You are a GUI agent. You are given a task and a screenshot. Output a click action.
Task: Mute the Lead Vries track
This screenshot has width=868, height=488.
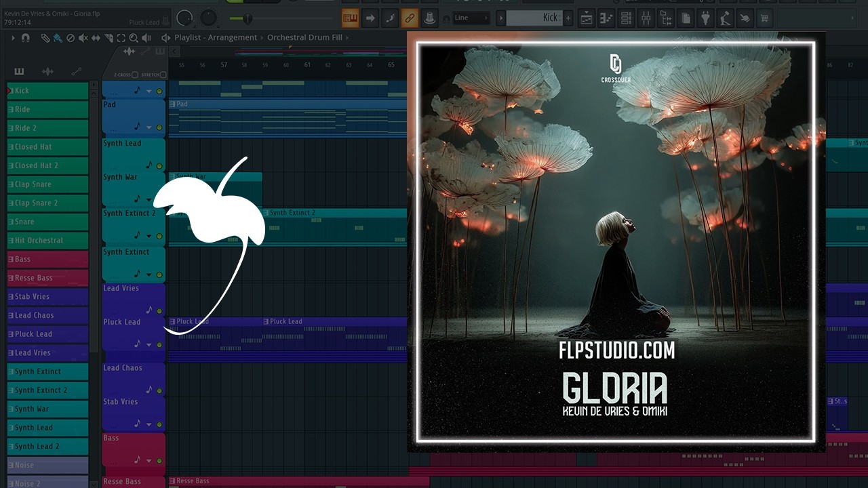click(x=159, y=311)
